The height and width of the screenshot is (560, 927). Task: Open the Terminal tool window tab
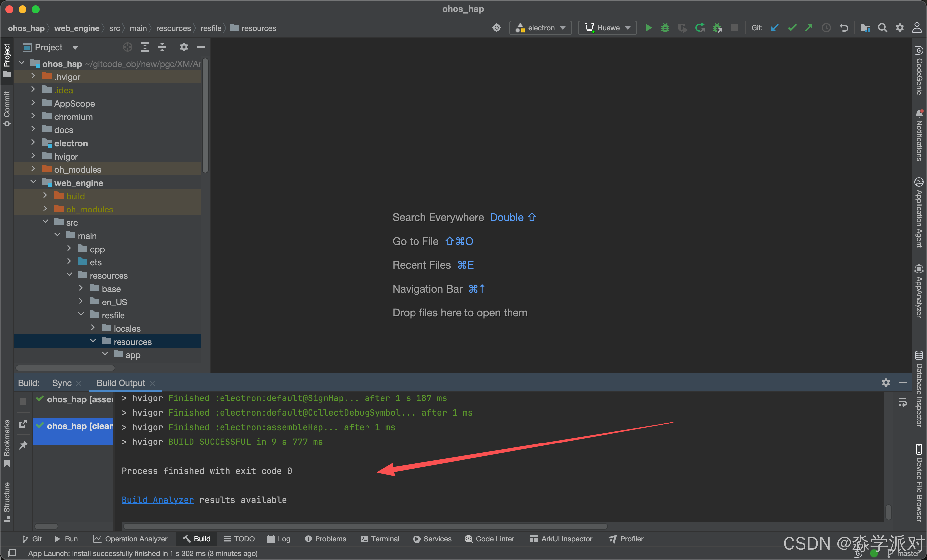click(x=380, y=539)
